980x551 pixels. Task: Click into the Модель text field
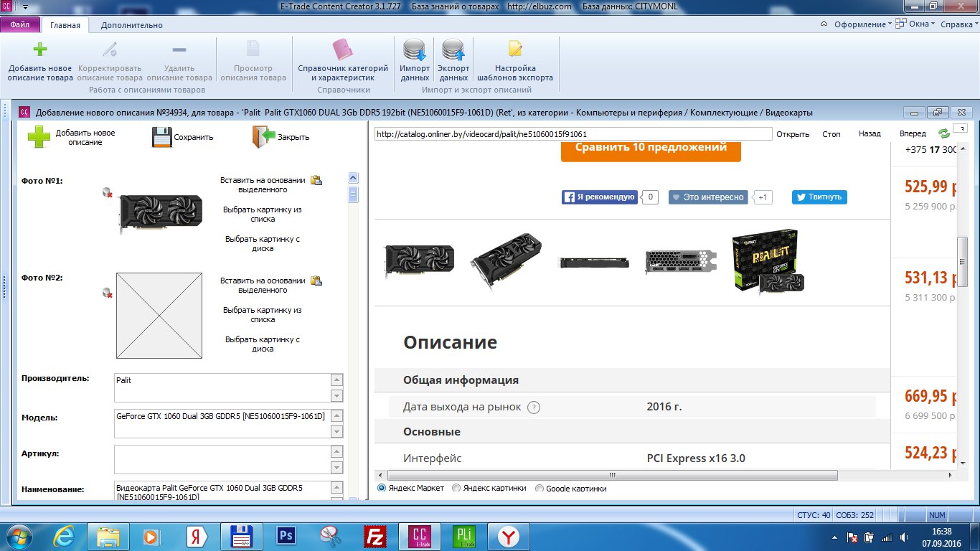click(x=222, y=423)
